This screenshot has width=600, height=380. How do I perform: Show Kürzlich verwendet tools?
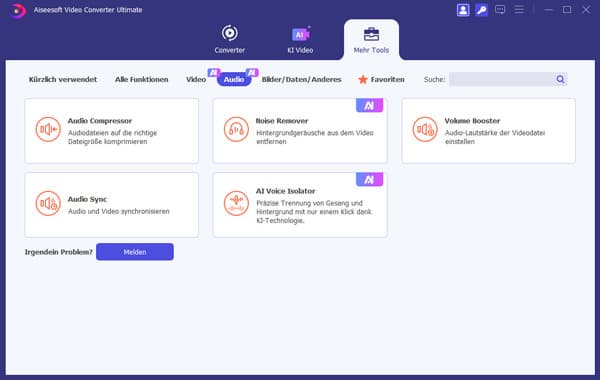pos(63,80)
